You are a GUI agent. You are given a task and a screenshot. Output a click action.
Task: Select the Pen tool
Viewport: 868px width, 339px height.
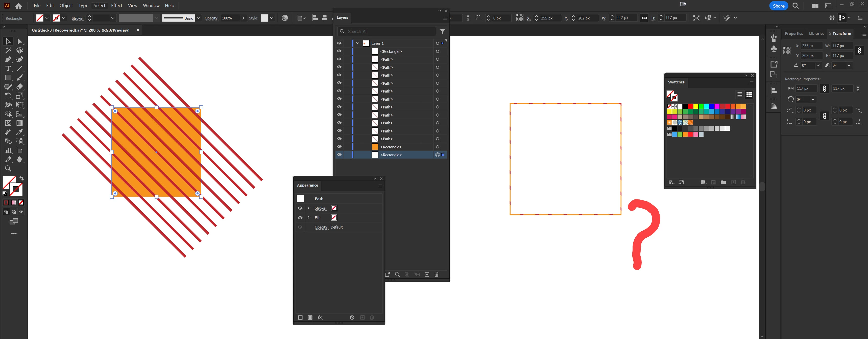8,60
